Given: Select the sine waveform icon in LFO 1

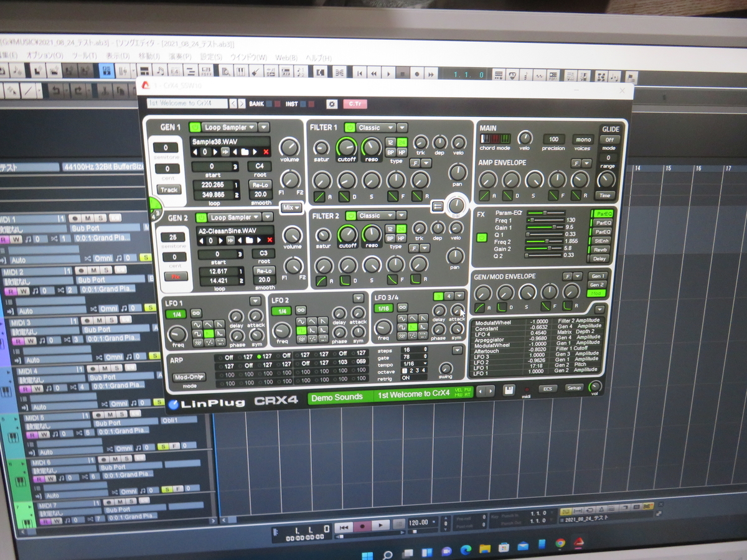Looking at the screenshot, I should (197, 324).
